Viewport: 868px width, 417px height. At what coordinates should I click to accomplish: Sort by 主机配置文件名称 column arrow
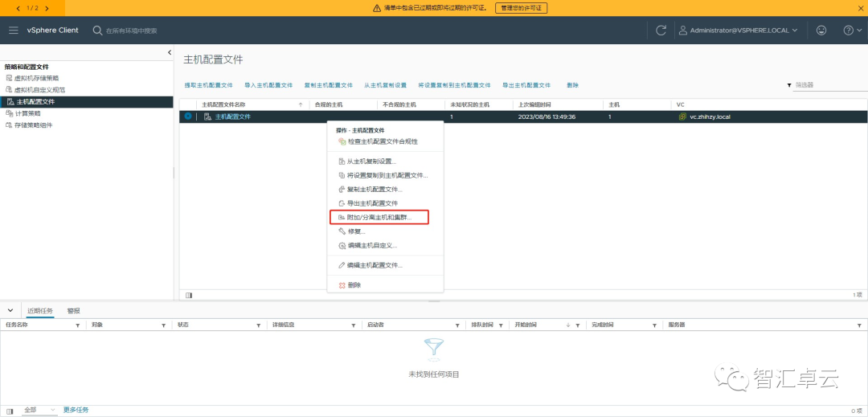pyautogui.click(x=301, y=104)
